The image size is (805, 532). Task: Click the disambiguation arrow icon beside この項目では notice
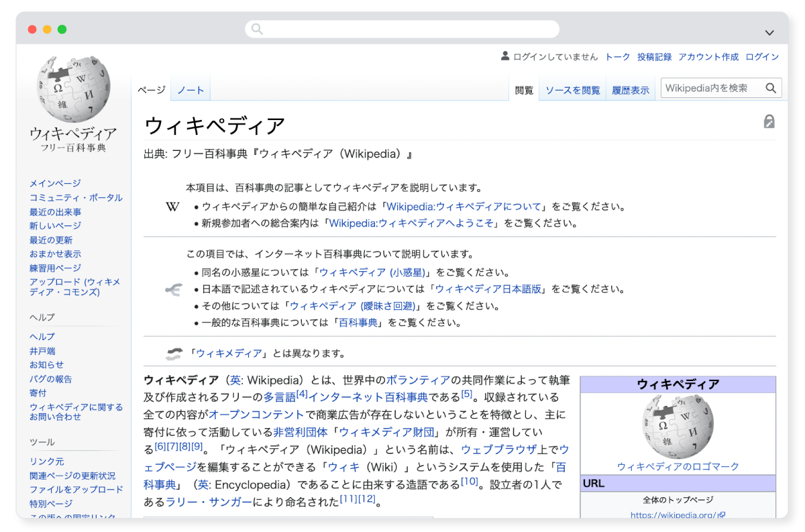pos(174,290)
